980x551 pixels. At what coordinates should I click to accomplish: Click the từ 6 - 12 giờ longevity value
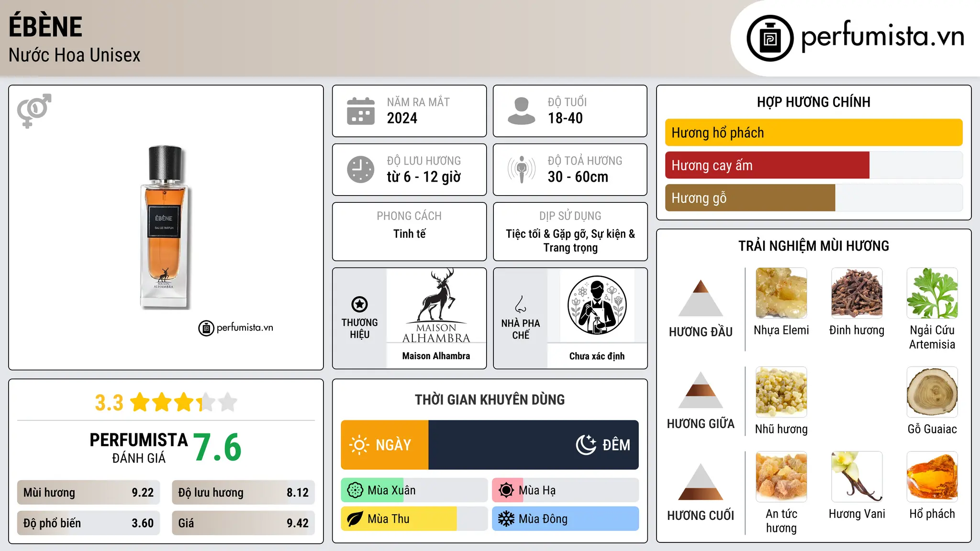pos(423,177)
